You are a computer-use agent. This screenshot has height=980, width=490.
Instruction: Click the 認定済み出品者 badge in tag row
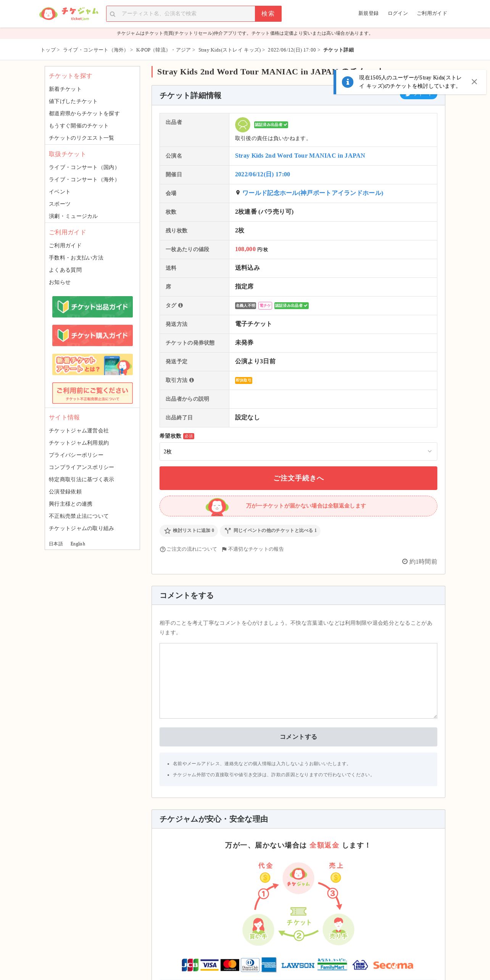tap(292, 306)
